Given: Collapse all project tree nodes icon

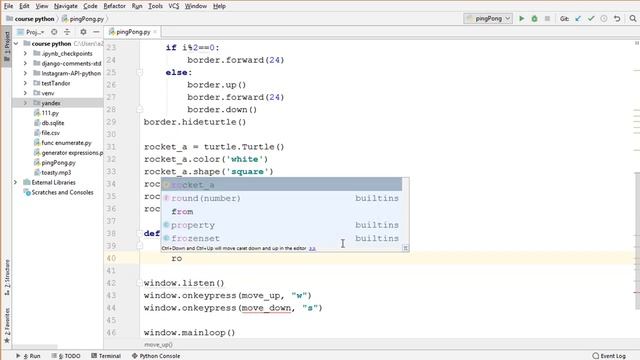Looking at the screenshot, I should 67,32.
